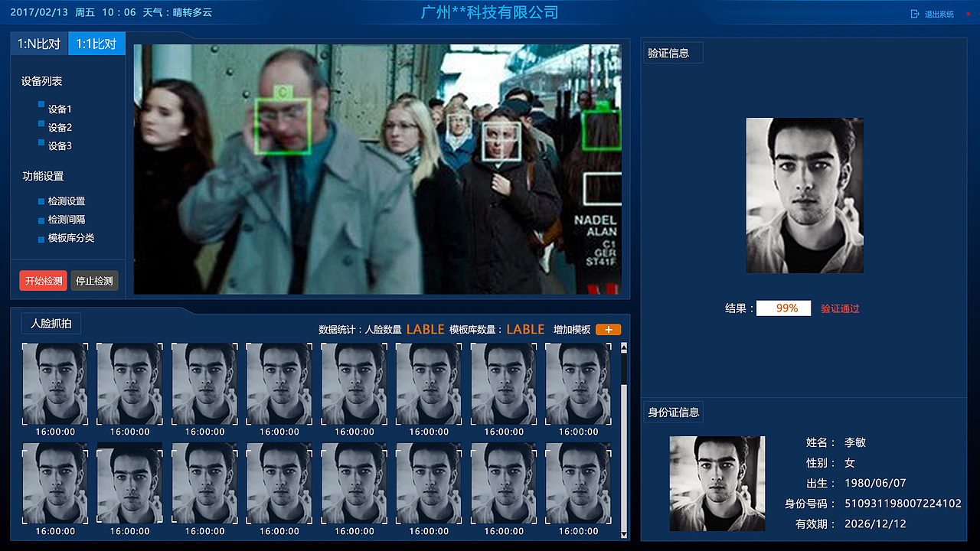Screen dimensions: 980x551
Task: Click the orange LABLE after 人脸数量
Action: [426, 329]
